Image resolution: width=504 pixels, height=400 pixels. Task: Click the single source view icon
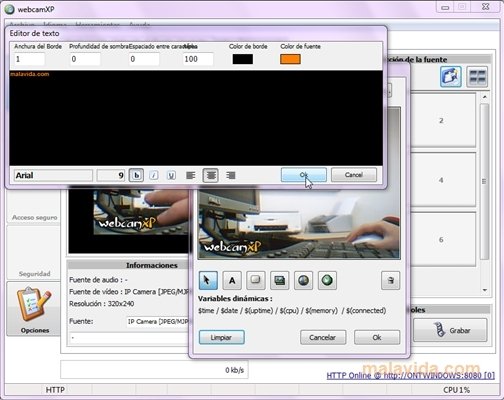(451, 77)
